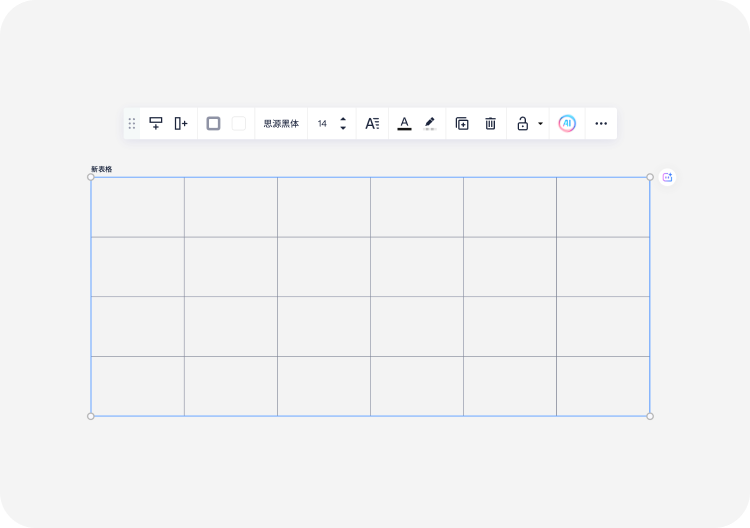The image size is (750, 528).
Task: Open the text color A icon
Action: 404,123
